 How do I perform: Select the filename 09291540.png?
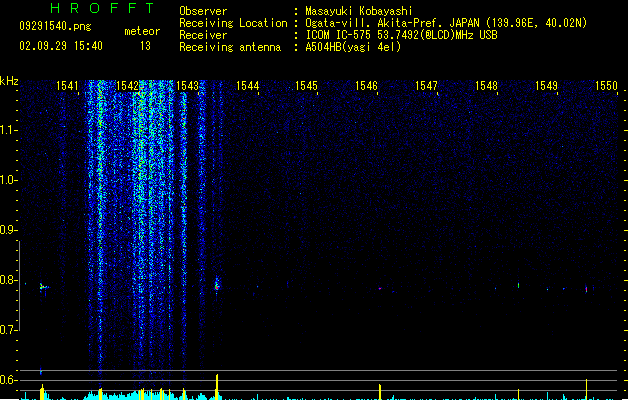point(55,26)
